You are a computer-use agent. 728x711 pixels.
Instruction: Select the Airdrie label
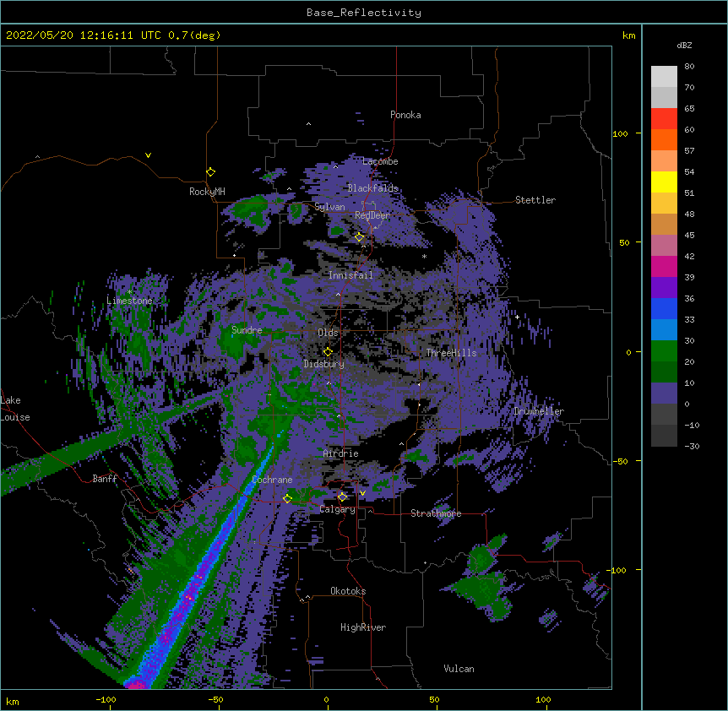tap(341, 453)
